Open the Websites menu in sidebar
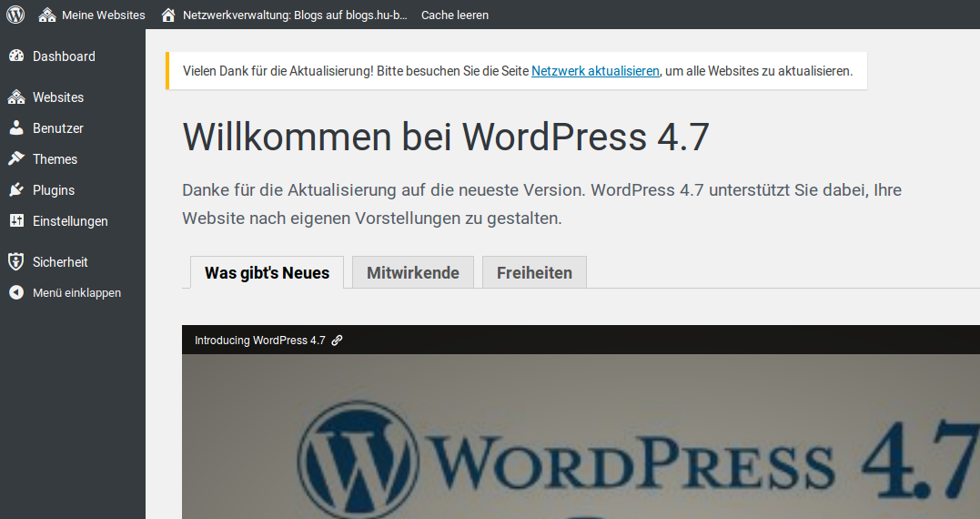This screenshot has height=519, width=980. (x=58, y=97)
